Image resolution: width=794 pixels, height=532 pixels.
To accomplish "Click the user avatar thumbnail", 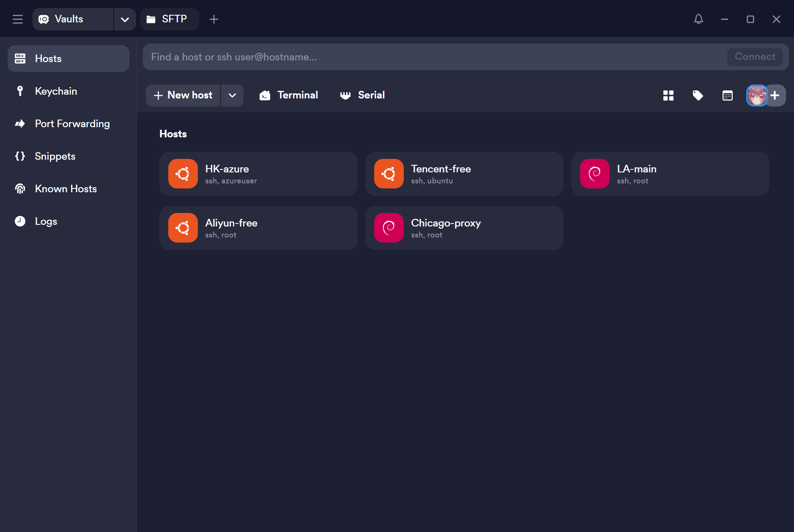I will click(757, 95).
